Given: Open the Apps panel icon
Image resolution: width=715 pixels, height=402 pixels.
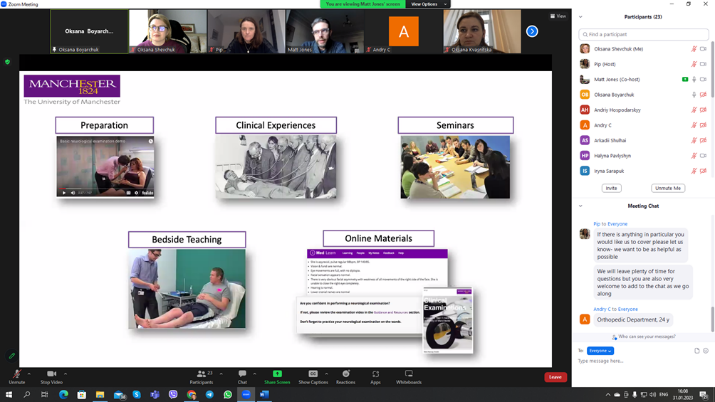Looking at the screenshot, I should coord(375,375).
